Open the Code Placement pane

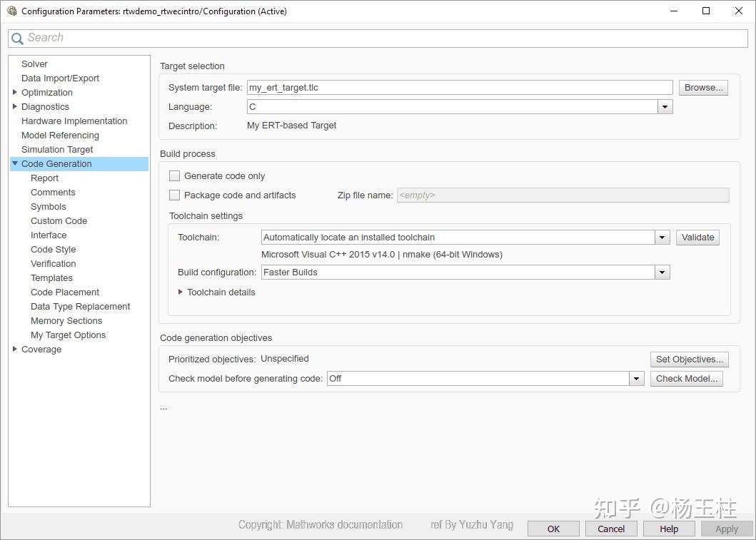(x=65, y=292)
